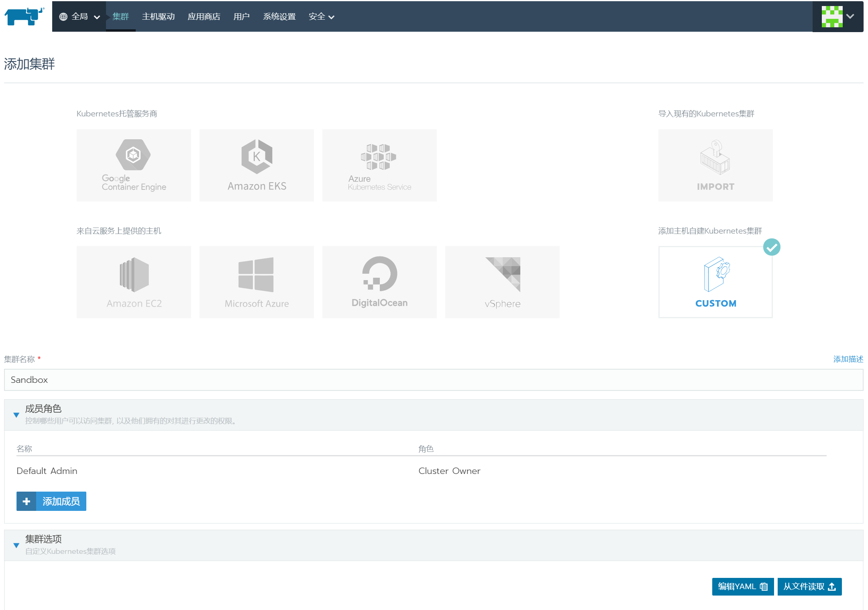Collapse the 成员角色 section

coord(16,415)
